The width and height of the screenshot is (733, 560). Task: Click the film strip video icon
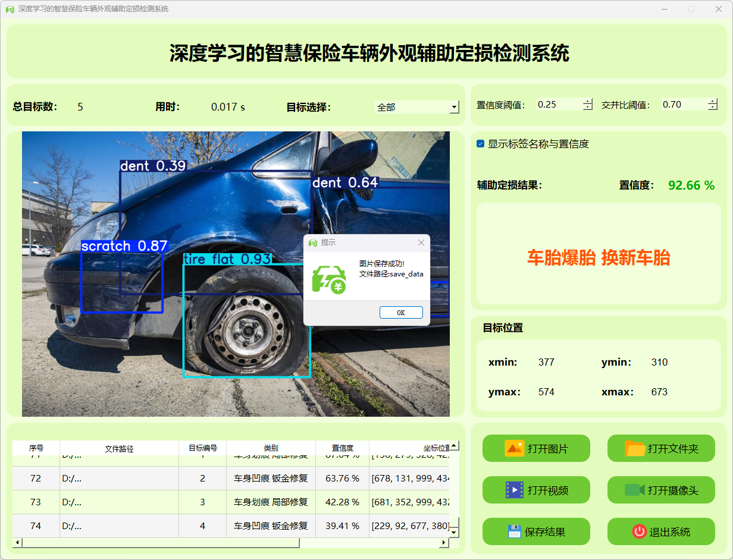click(x=514, y=490)
